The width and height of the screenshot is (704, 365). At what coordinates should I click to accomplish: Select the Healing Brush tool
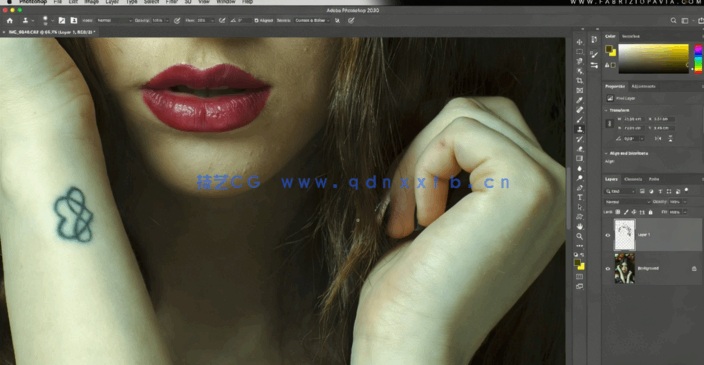580,110
